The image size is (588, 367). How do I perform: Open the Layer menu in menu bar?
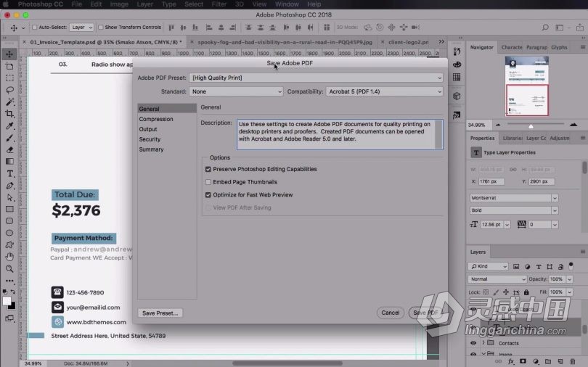tap(144, 4)
